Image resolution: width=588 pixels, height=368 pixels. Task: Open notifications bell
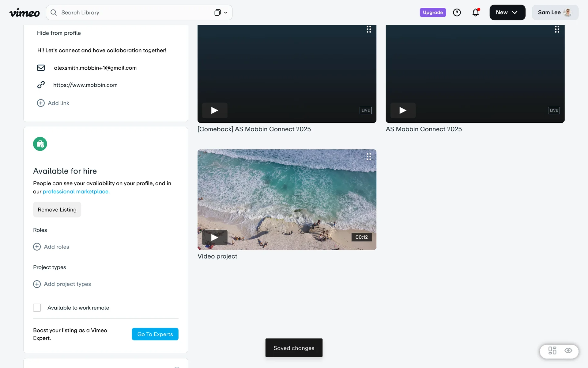click(x=475, y=13)
